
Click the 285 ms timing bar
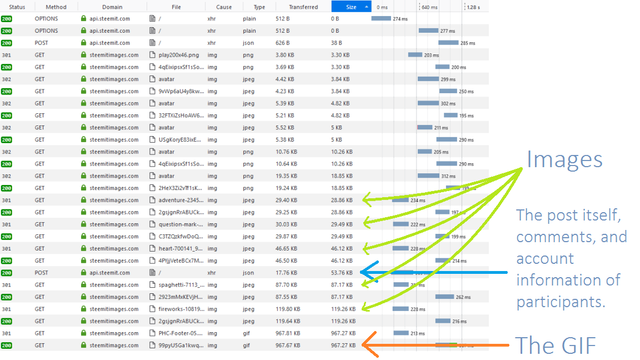(449, 42)
